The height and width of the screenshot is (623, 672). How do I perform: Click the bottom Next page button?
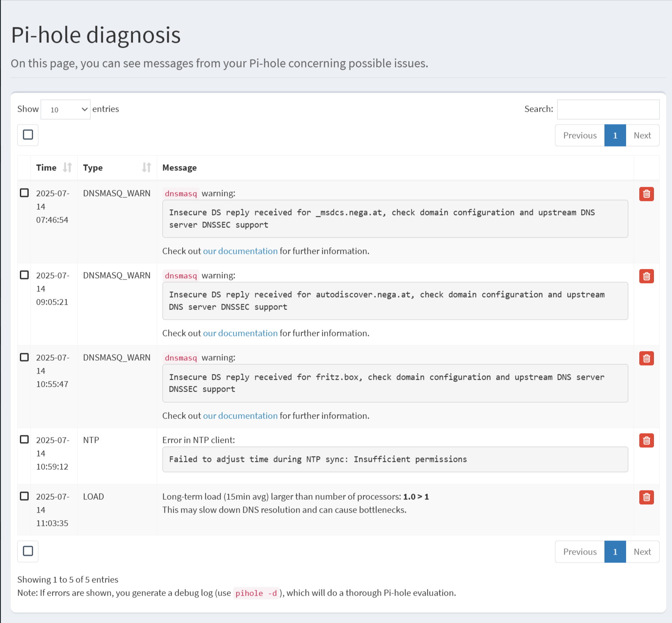point(642,552)
